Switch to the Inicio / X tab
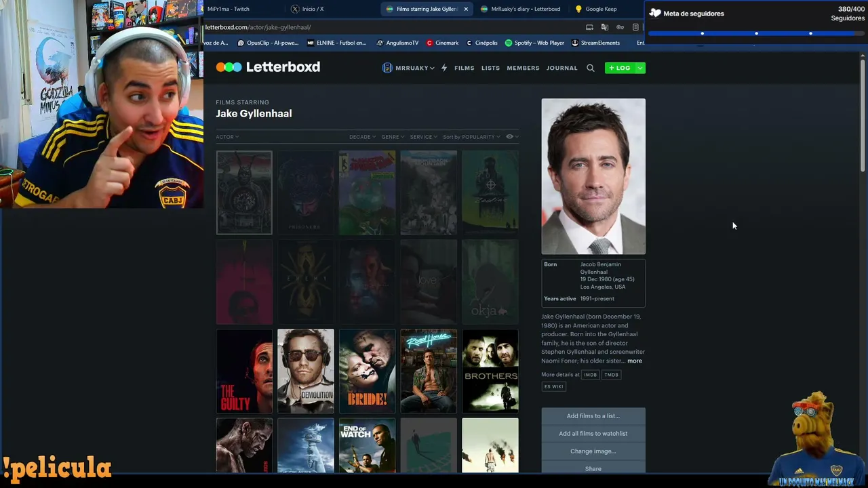The image size is (868, 488). coord(312,9)
